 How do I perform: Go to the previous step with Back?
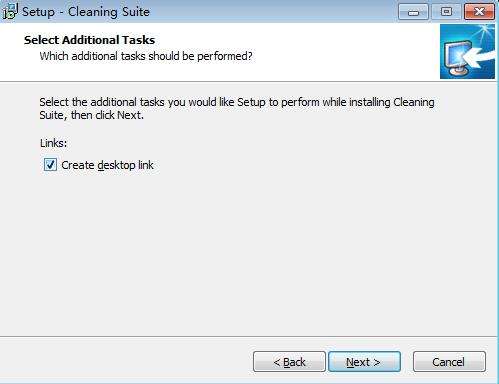[289, 362]
